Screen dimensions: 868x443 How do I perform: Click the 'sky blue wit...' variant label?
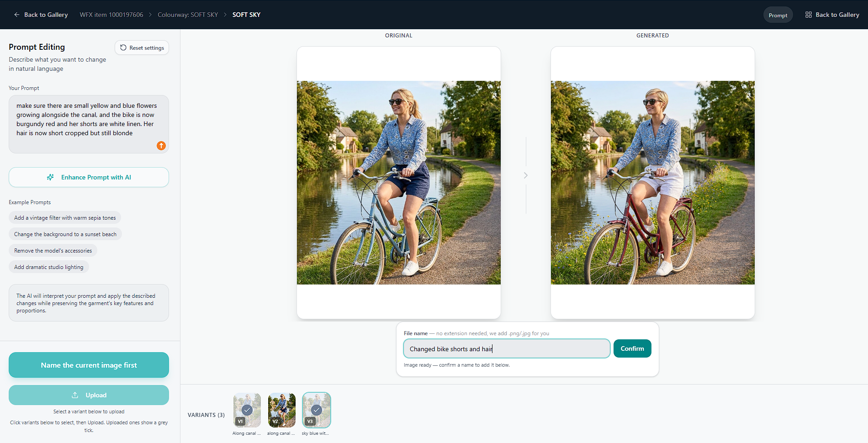(316, 433)
